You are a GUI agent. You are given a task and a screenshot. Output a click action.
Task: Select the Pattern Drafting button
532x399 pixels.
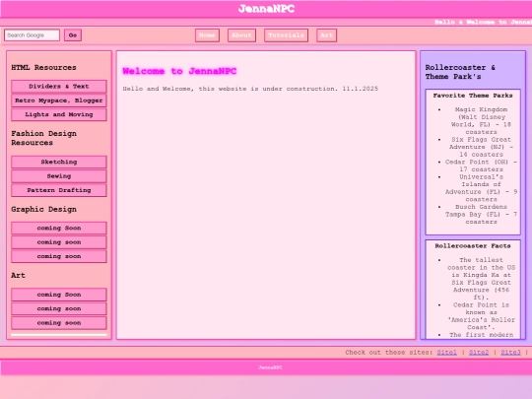59,190
